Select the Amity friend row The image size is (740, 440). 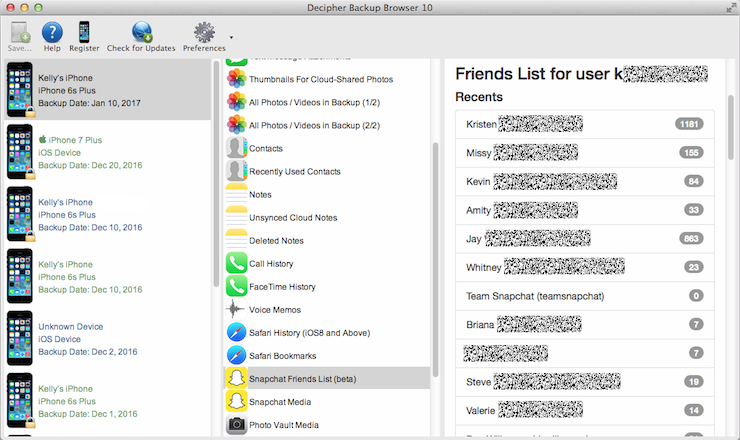click(585, 210)
